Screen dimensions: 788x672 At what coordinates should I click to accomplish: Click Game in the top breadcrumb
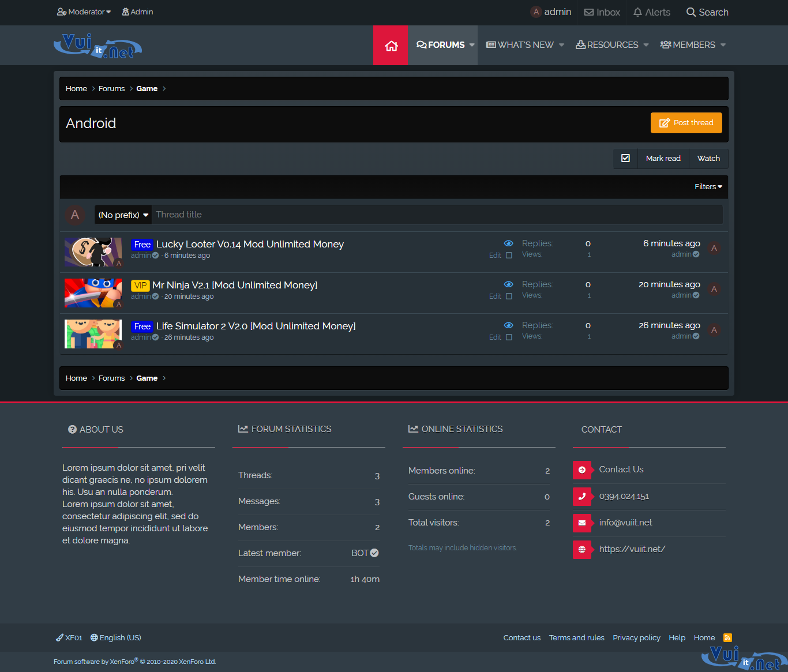[x=147, y=89]
